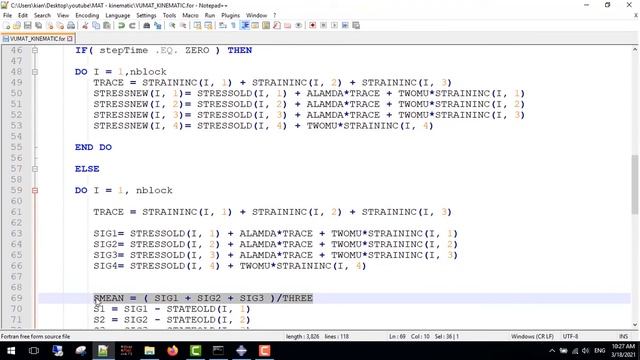Image resolution: width=640 pixels, height=360 pixels.
Task: Collapse the ELSE block at line 57
Action: click(x=35, y=169)
